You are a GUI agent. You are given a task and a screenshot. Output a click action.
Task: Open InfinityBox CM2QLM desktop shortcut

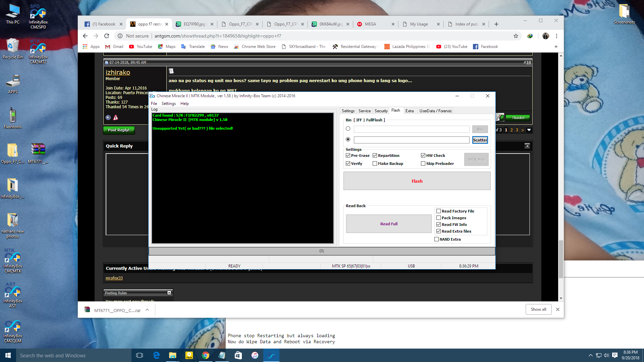12,330
